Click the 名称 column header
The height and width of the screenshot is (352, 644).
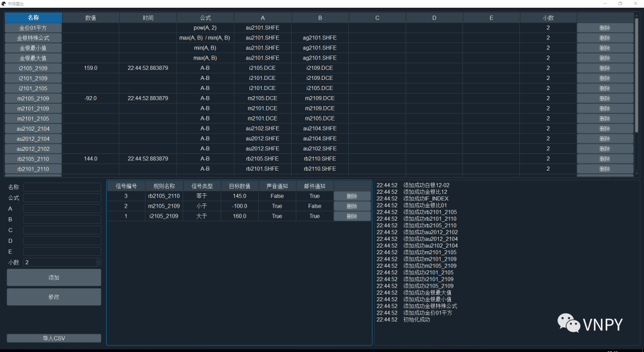tap(33, 17)
